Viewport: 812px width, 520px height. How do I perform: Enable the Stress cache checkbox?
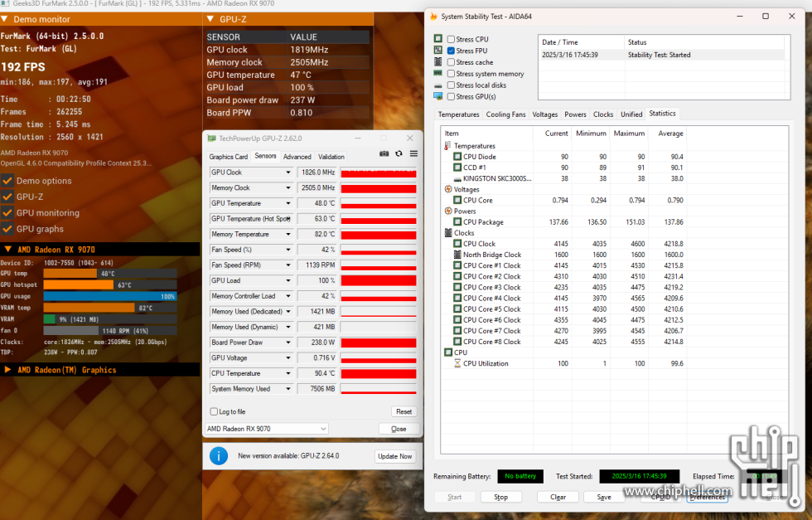(x=451, y=61)
